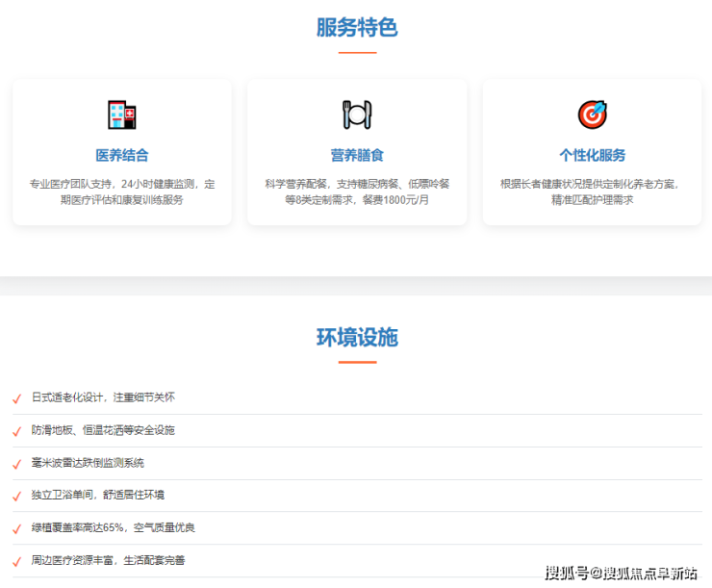
Task: Select the 营养膳食 card title
Action: pyautogui.click(x=357, y=155)
